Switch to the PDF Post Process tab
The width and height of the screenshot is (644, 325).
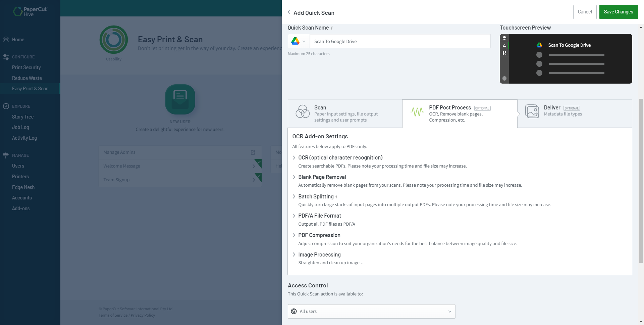tap(460, 113)
